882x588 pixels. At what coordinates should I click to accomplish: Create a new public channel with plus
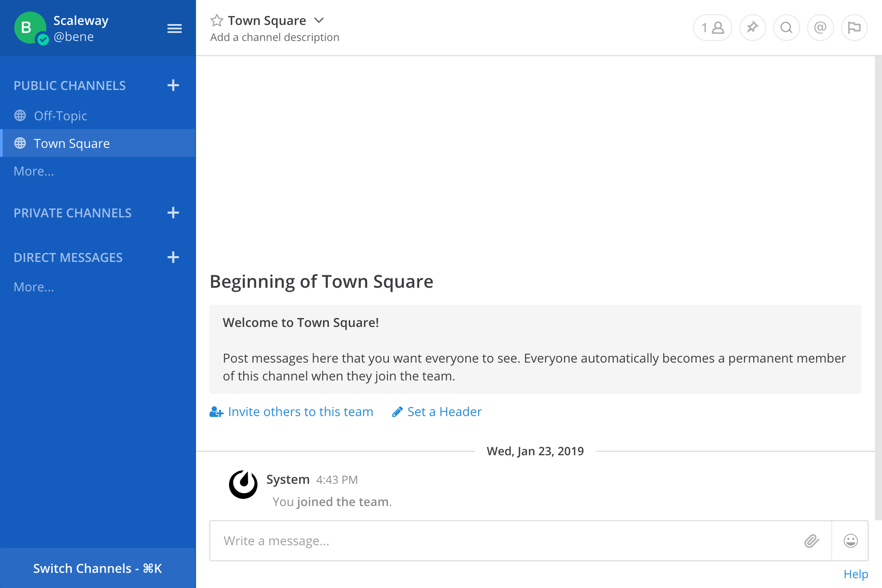tap(173, 85)
